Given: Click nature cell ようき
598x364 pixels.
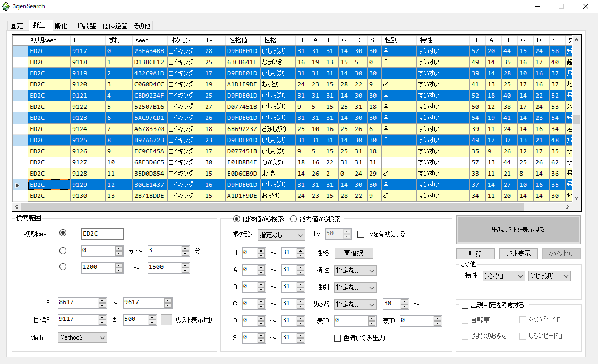Looking at the screenshot, I should click(278, 174).
